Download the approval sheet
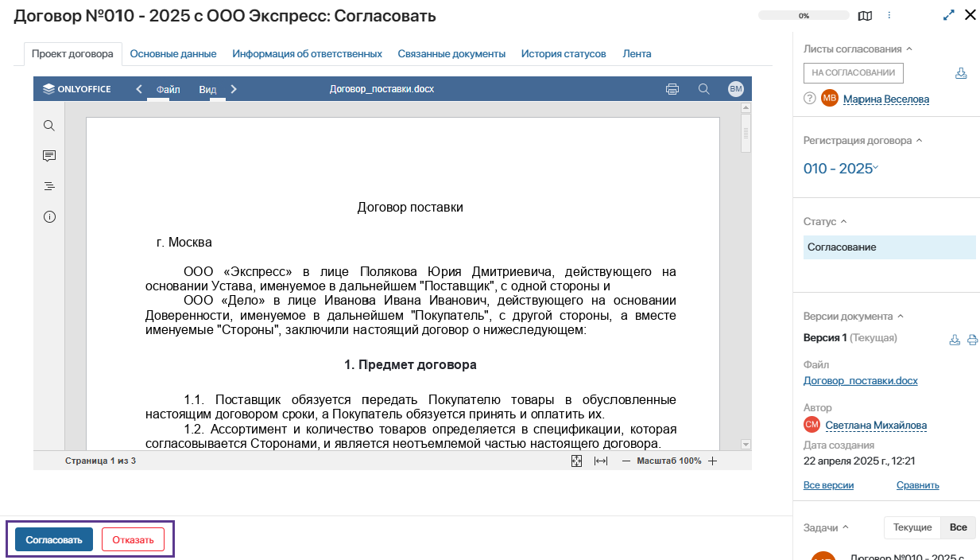 [961, 74]
